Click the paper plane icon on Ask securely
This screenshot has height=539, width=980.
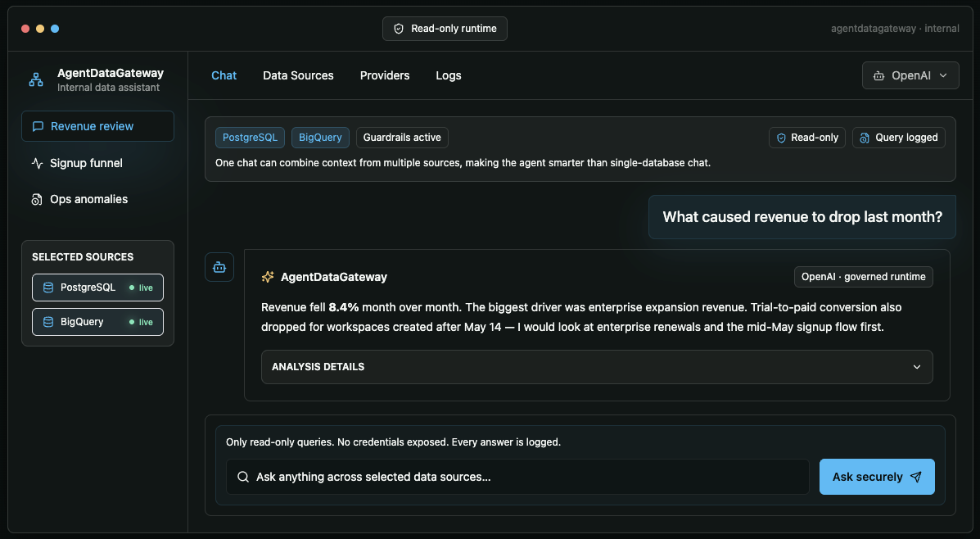[915, 477]
